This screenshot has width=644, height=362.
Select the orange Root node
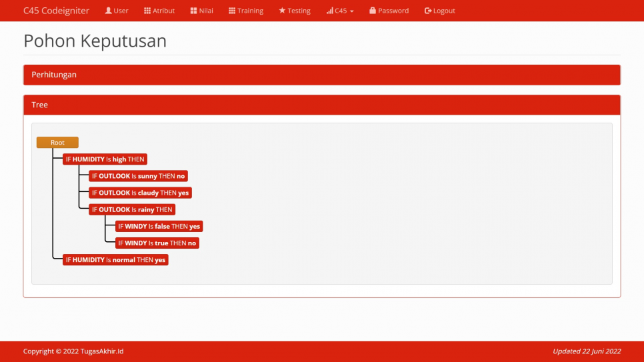coord(57,143)
